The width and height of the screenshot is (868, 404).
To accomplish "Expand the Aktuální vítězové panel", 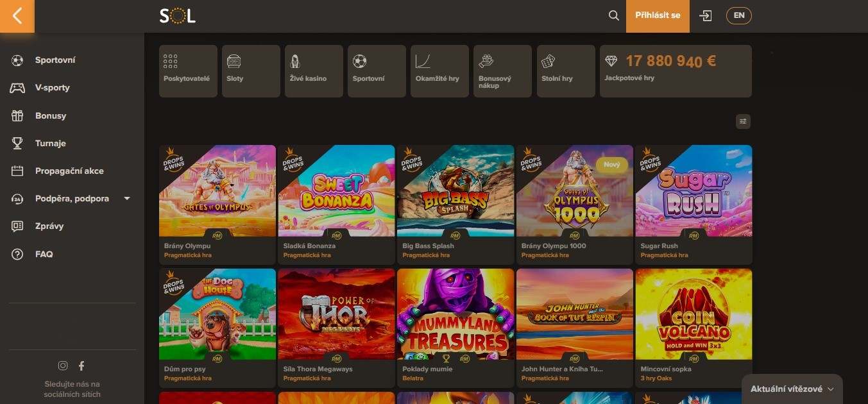I will pyautogui.click(x=792, y=389).
